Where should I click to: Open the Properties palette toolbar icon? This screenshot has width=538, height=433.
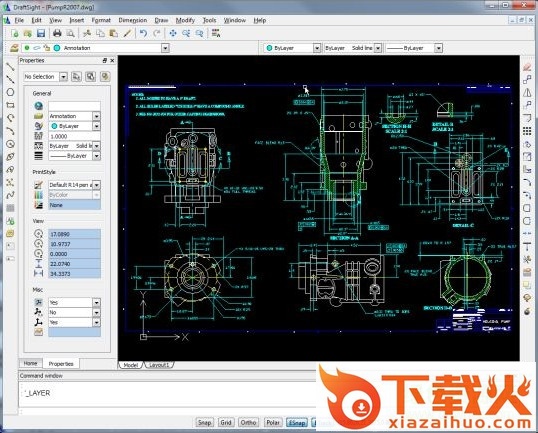pyautogui.click(x=216, y=33)
